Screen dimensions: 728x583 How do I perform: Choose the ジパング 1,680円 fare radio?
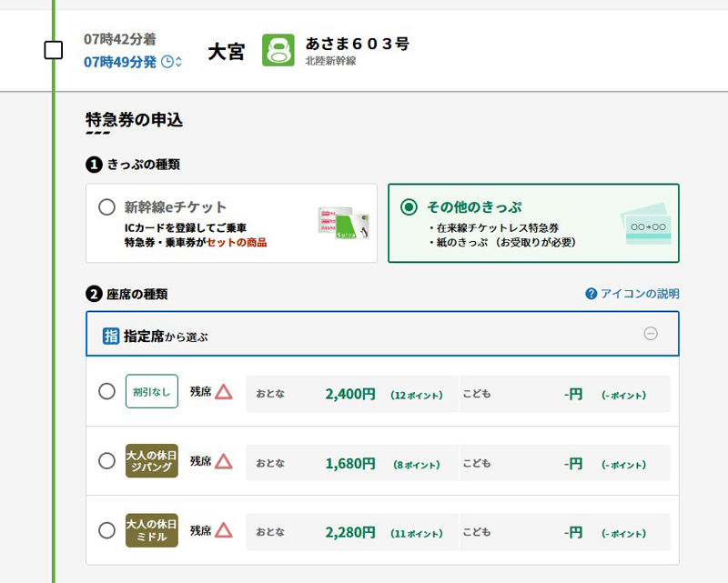106,461
